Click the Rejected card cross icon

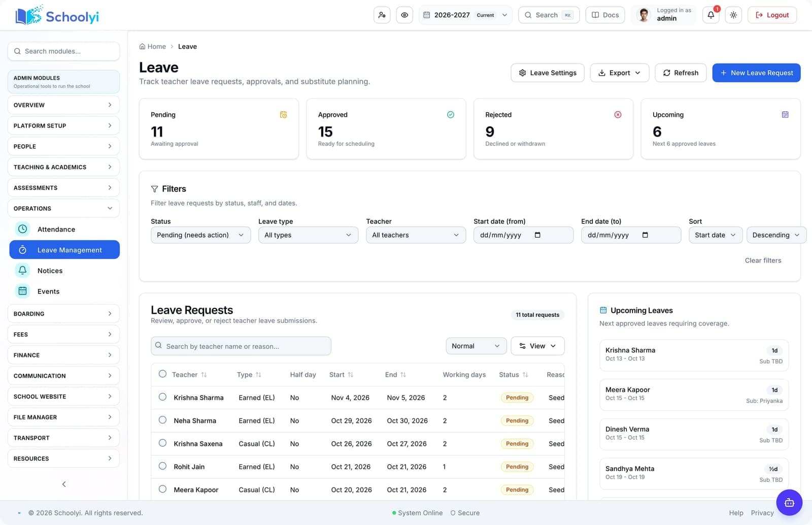click(618, 115)
